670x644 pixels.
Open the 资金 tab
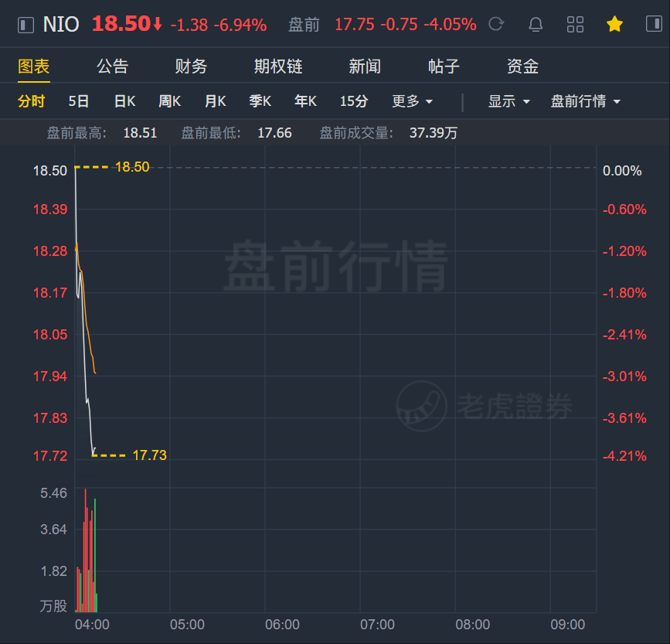(x=522, y=66)
